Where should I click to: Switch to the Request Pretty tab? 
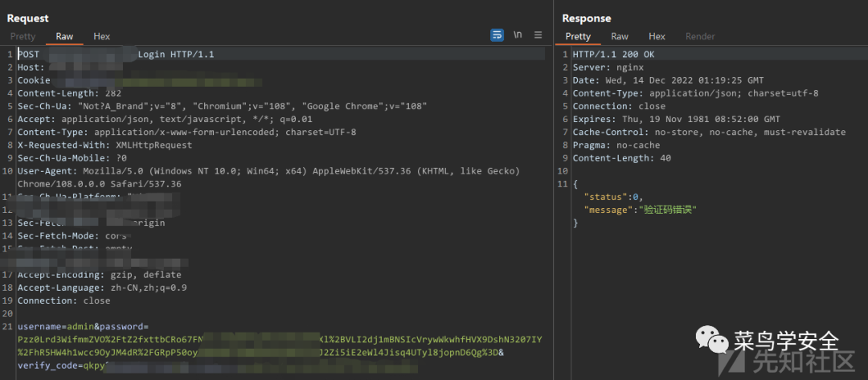point(23,36)
